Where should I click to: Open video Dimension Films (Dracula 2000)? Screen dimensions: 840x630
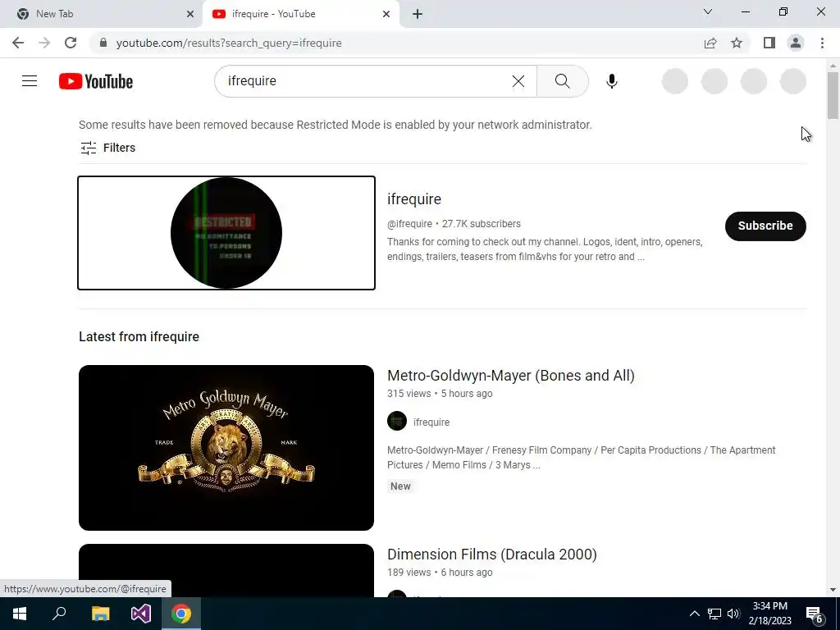[x=492, y=555]
